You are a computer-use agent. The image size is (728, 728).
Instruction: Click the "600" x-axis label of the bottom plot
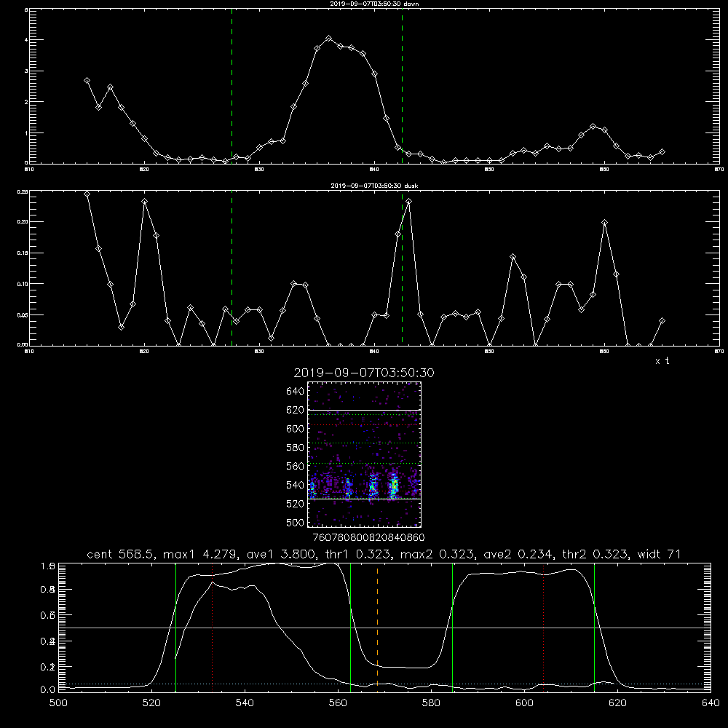click(524, 703)
